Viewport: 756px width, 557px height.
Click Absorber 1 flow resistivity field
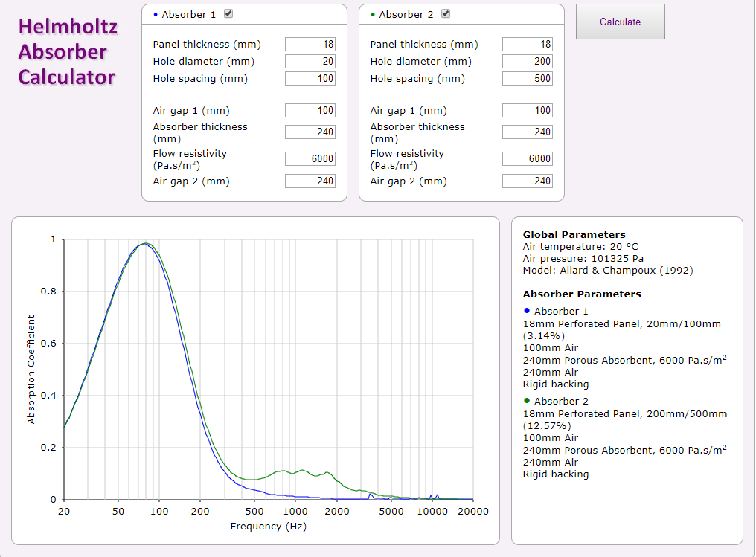coord(310,159)
